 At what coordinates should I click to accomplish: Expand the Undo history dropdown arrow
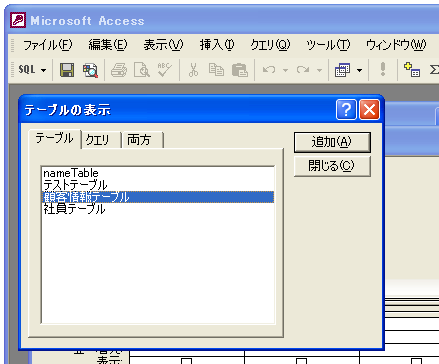[285, 70]
